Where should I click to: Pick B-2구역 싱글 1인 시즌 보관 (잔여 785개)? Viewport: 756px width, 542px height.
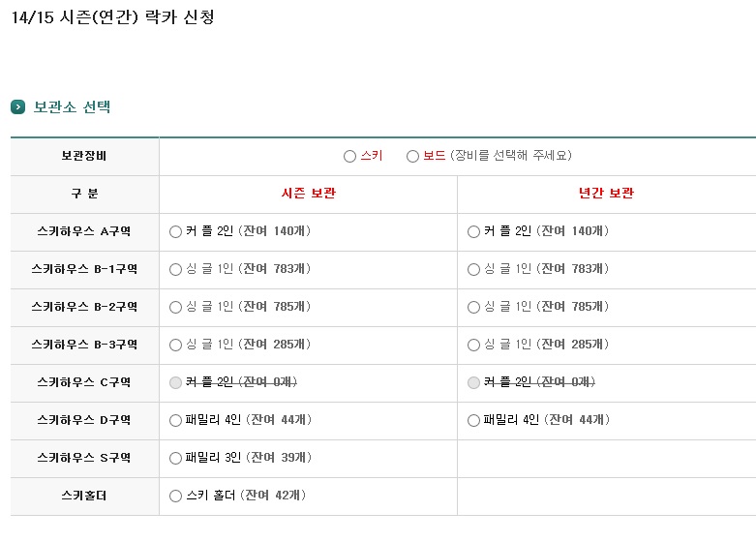pos(175,307)
